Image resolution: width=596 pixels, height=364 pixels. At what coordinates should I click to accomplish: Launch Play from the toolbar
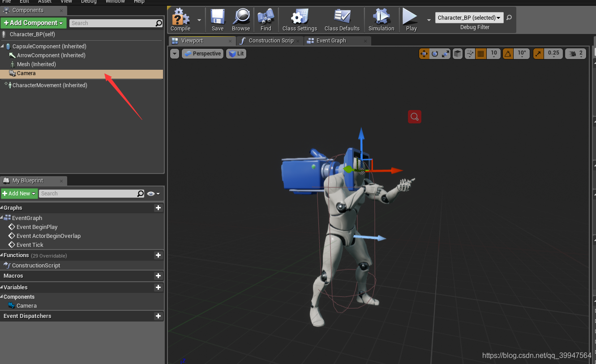coord(411,20)
